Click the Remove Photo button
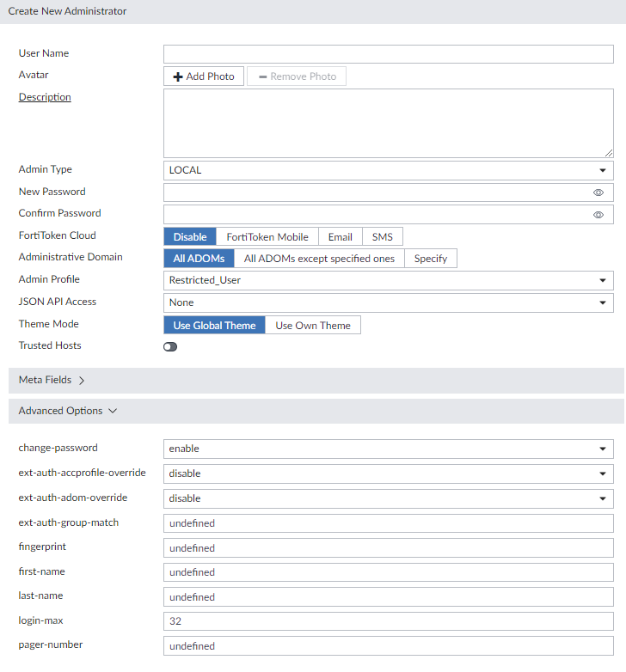This screenshot has height=672, width=626. 297,76
